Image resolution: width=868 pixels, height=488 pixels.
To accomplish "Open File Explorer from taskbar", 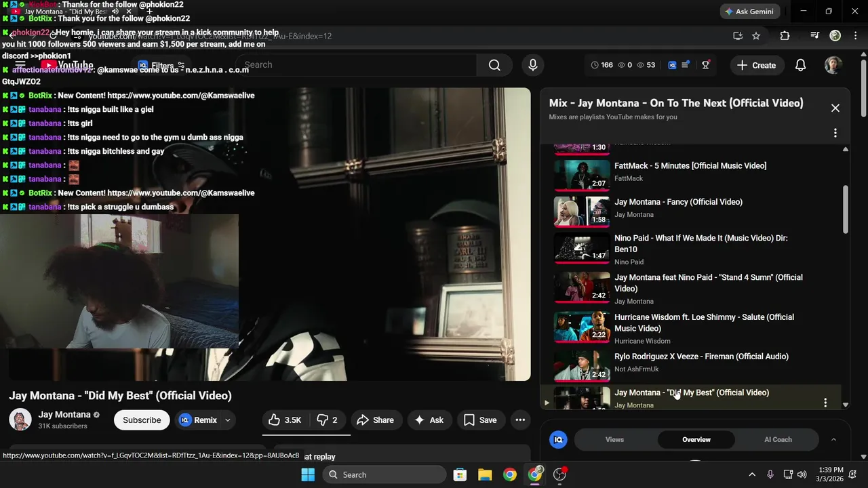I will [485, 474].
